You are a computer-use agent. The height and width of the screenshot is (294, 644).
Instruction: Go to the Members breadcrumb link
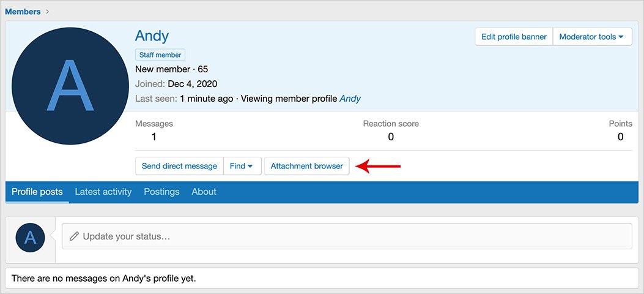(x=23, y=11)
